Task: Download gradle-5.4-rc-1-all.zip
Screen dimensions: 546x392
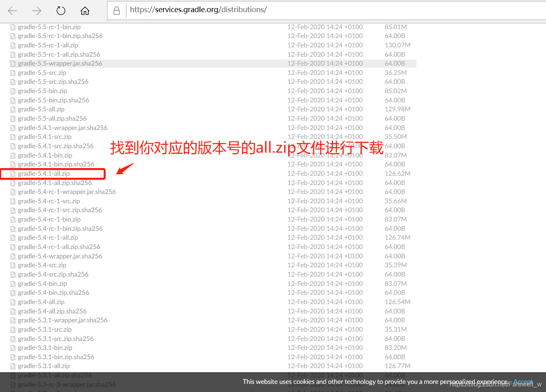Action: pos(48,238)
